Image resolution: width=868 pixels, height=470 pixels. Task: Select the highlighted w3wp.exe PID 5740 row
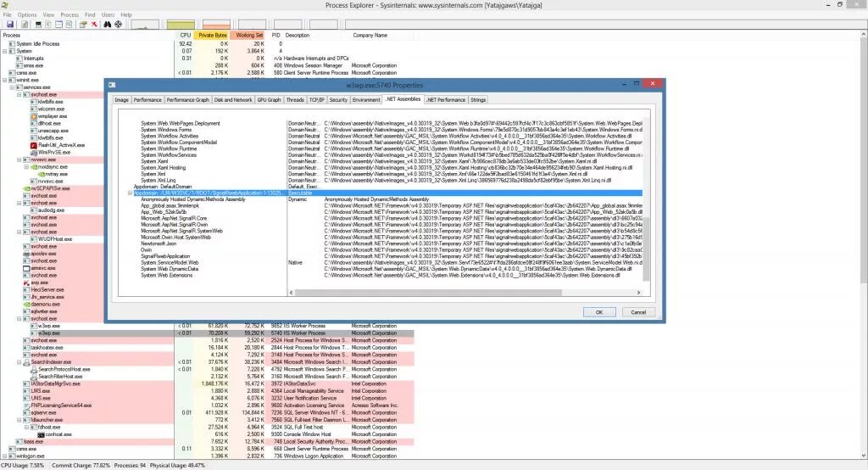tap(207, 333)
